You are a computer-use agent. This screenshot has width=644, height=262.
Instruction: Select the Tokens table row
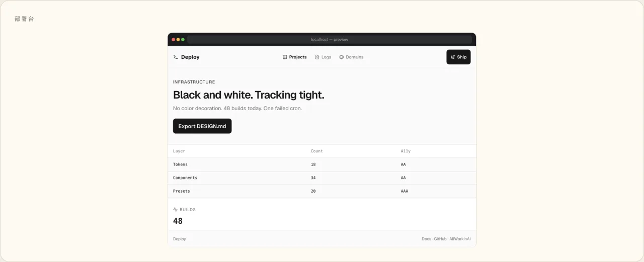coord(322,164)
